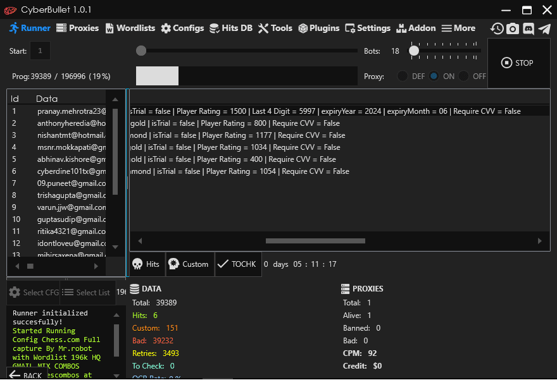
Task: Click the CyberBullet logo icon
Action: [x=10, y=10]
